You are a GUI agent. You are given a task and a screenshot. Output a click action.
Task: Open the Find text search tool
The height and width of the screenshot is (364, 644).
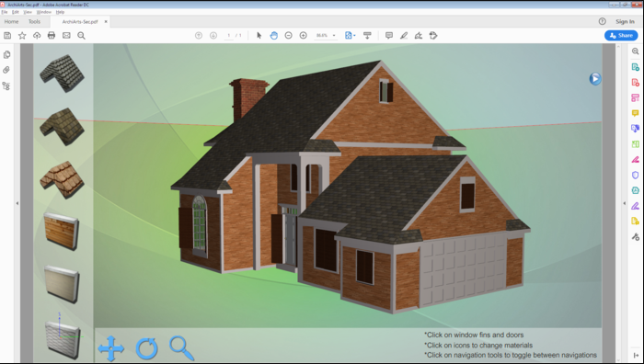pyautogui.click(x=81, y=36)
